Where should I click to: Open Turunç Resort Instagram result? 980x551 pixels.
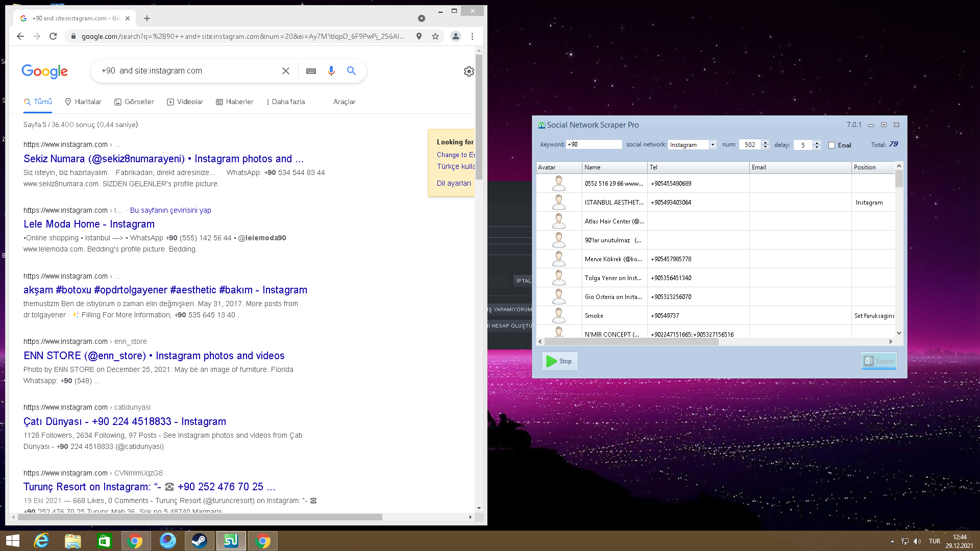point(149,487)
